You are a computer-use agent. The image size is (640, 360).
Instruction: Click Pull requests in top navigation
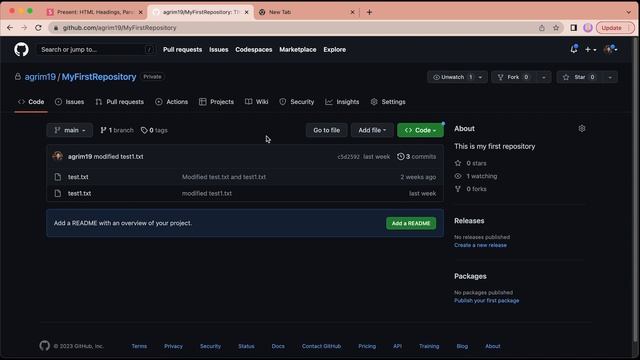pos(182,49)
